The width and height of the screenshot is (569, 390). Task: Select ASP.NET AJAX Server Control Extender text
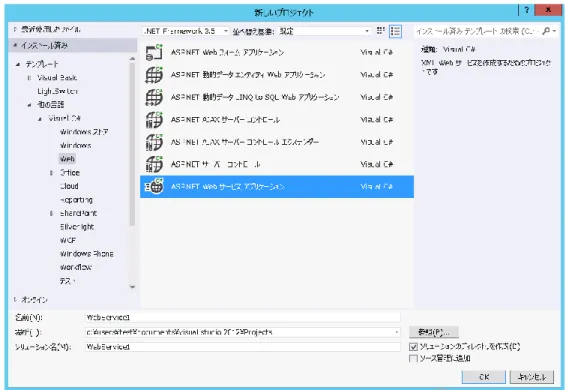[x=245, y=142]
